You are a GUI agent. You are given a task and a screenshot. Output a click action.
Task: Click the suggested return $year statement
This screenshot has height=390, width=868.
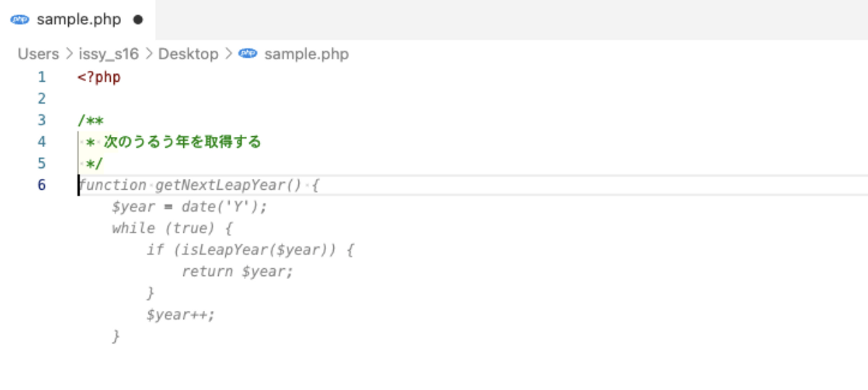pos(237,271)
